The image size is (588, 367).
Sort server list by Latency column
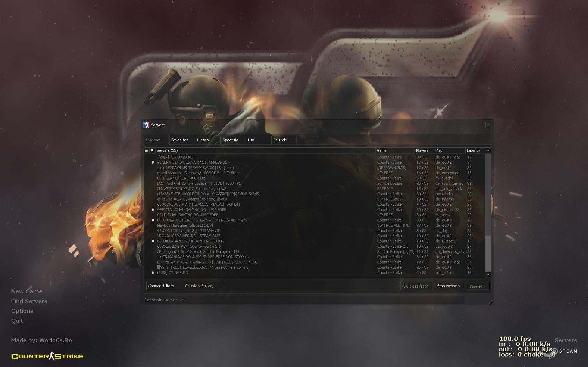[473, 150]
